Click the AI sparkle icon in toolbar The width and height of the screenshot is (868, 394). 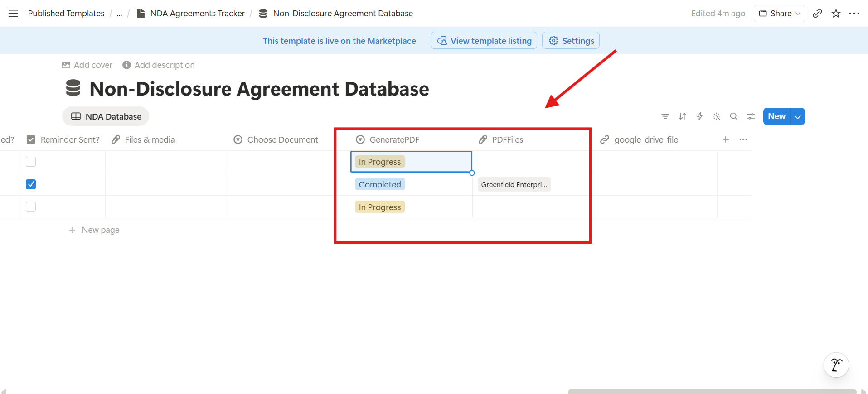tap(717, 116)
